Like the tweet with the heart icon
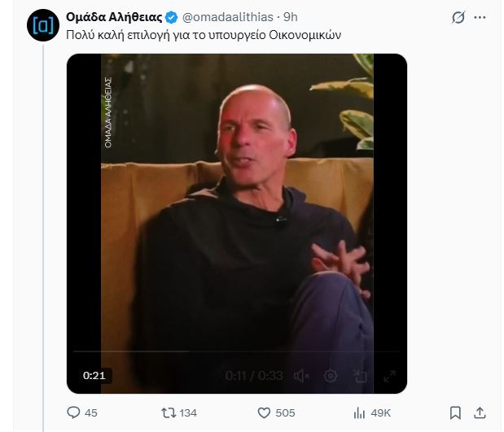 [x=263, y=412]
